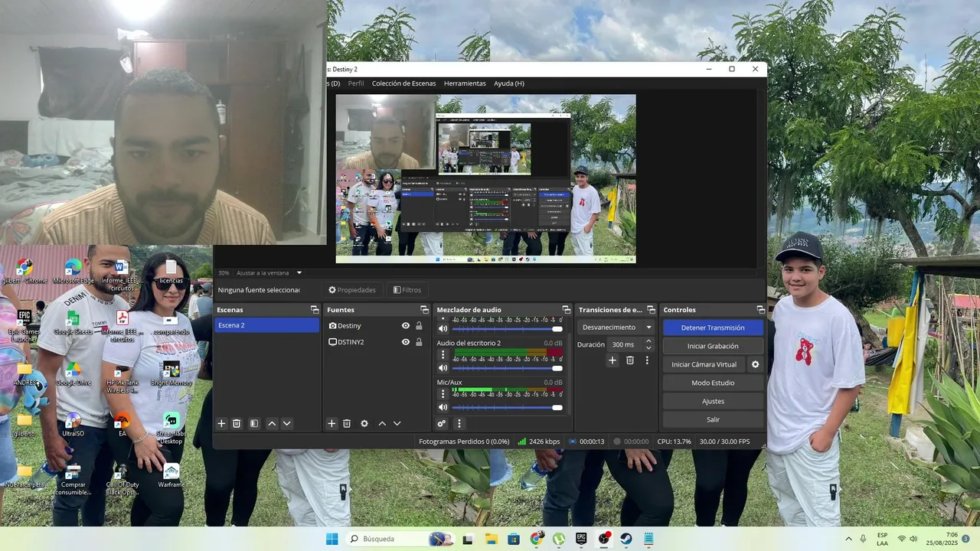Select Escena 2 in scenes list
This screenshot has height=551, width=980.
tap(266, 325)
